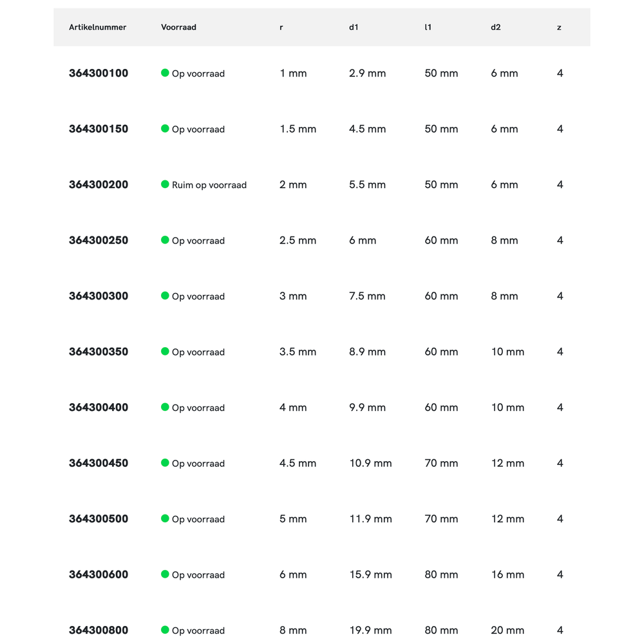Click the Voorraad column header
The height and width of the screenshot is (644, 644).
[178, 27]
